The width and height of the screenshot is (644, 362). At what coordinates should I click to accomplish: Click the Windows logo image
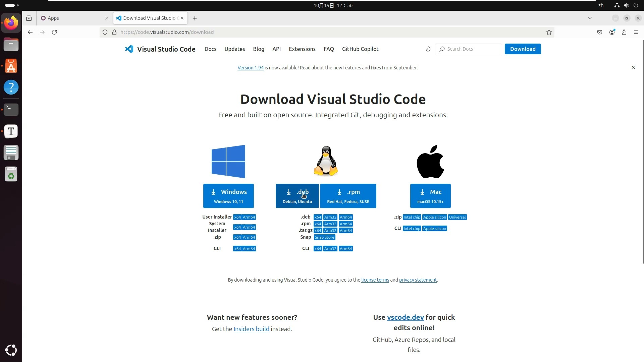[228, 162]
